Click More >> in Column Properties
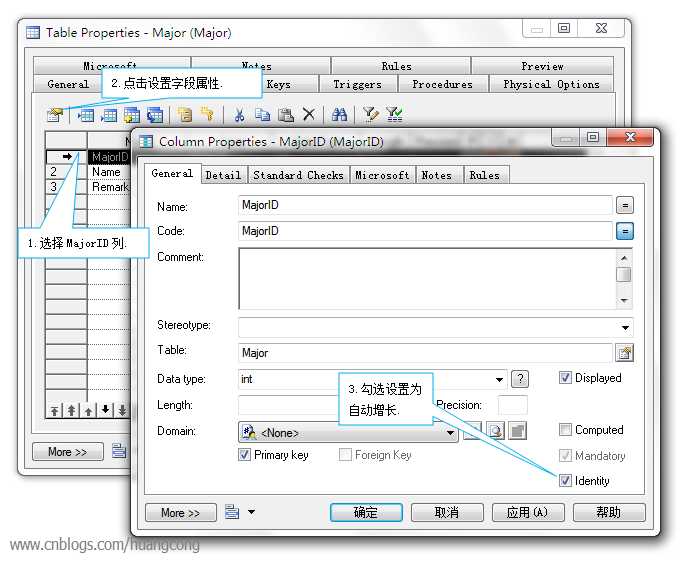 coord(181,512)
